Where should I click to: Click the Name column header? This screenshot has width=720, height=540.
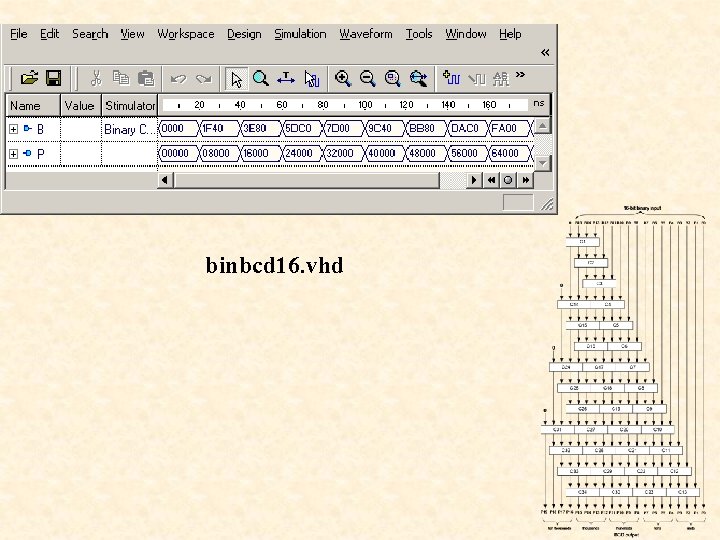tap(33, 106)
